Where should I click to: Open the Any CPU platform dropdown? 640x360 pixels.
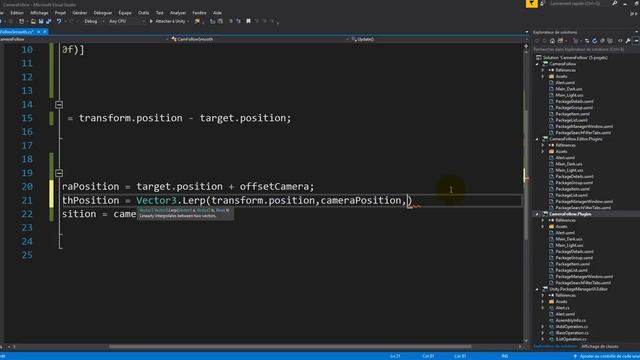tap(126, 21)
